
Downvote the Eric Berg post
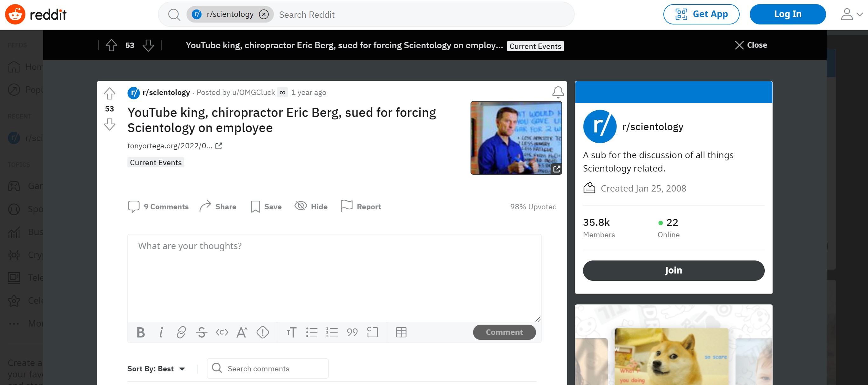pos(110,124)
